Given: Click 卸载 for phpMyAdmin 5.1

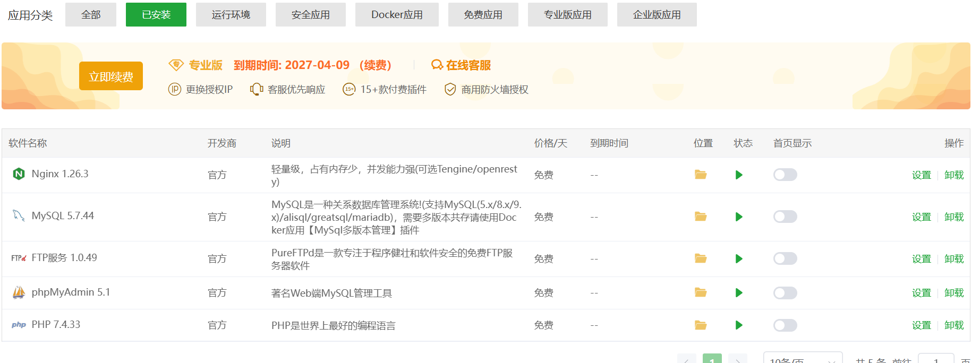Looking at the screenshot, I should tap(954, 292).
